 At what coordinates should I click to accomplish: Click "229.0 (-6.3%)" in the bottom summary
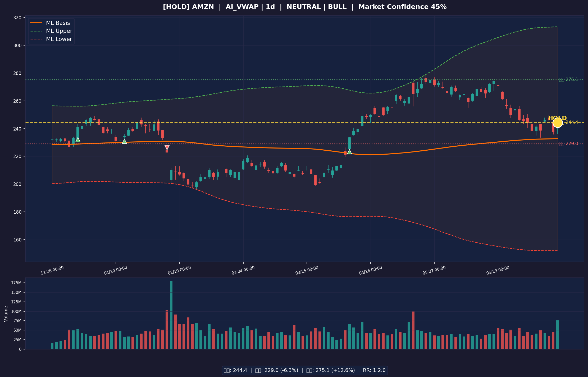click(x=281, y=370)
